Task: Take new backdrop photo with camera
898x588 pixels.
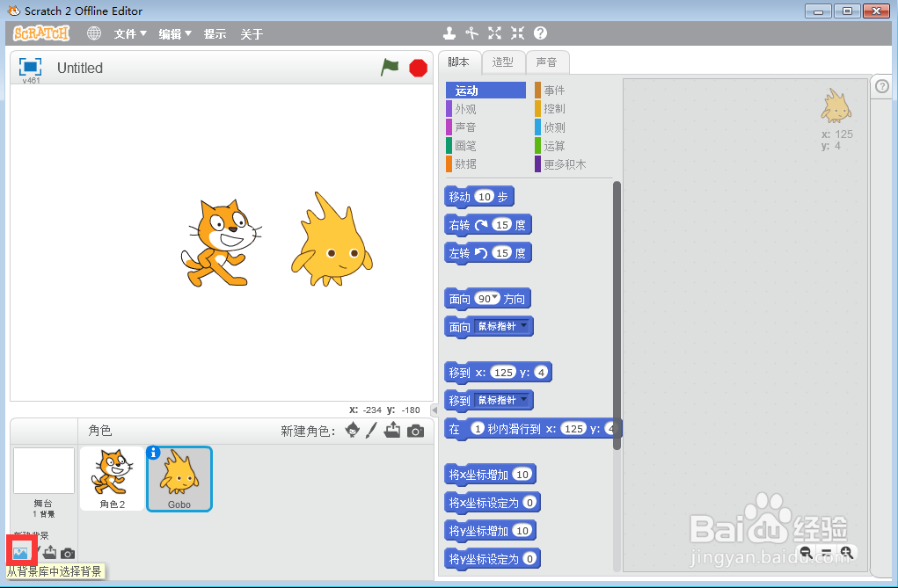Action: pos(68,553)
